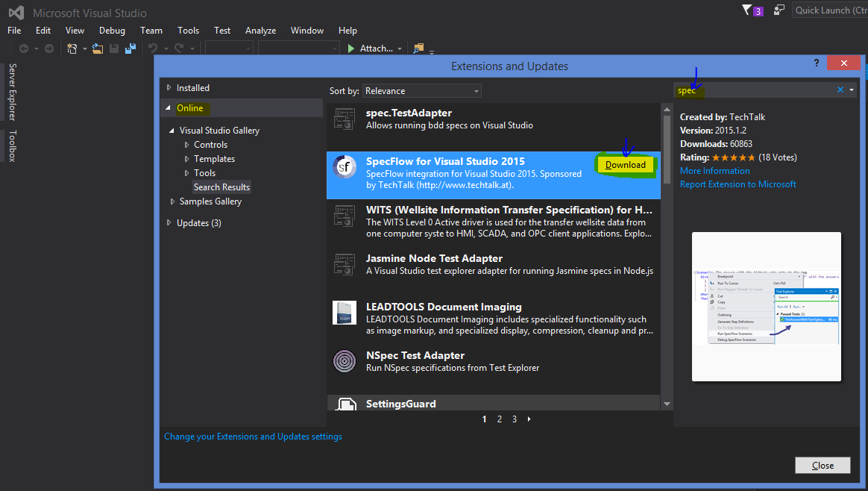Screen dimensions: 868x491
Task: Click the New Project toolbar icon
Action: (70, 48)
